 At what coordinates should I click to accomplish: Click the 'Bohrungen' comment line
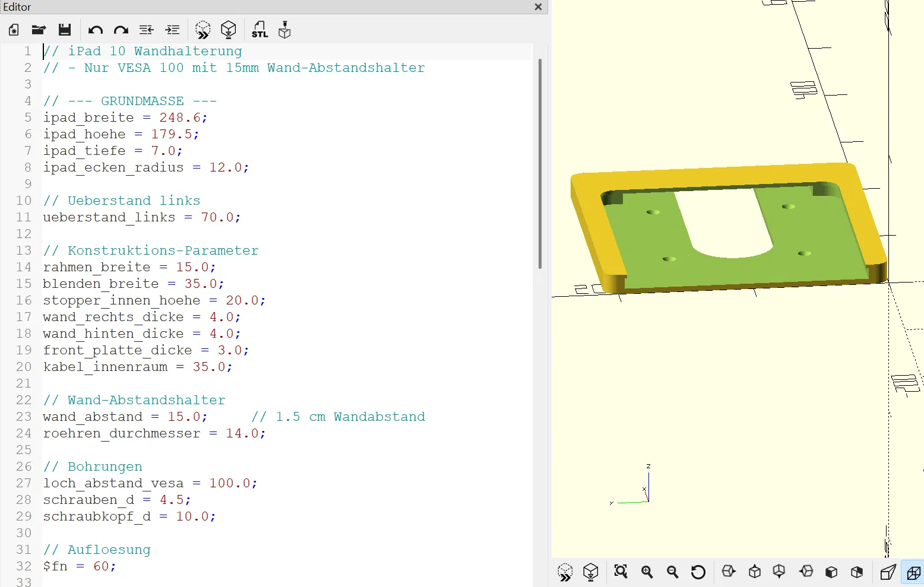(x=93, y=467)
